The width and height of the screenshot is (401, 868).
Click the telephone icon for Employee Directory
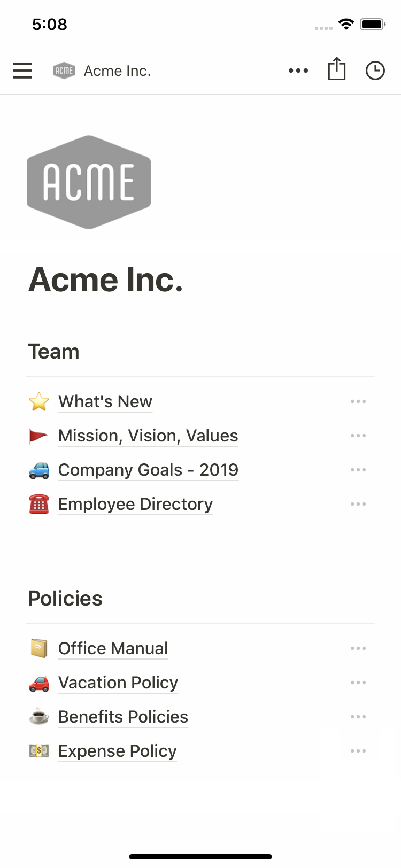[x=39, y=504]
